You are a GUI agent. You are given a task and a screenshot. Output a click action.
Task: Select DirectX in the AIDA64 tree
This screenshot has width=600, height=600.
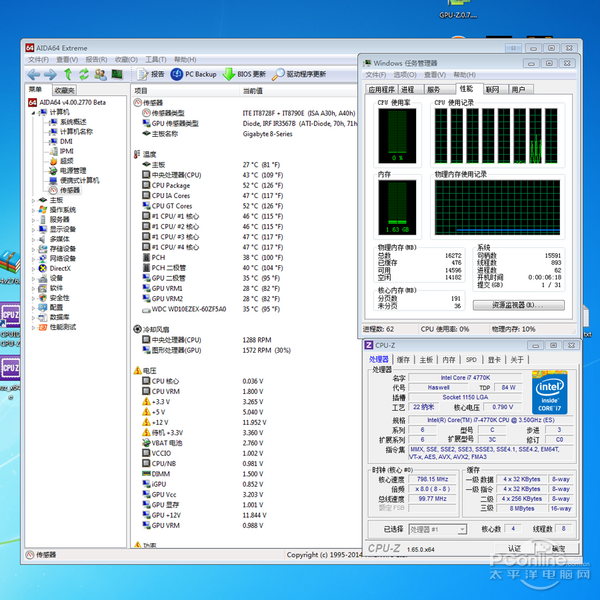[60, 268]
